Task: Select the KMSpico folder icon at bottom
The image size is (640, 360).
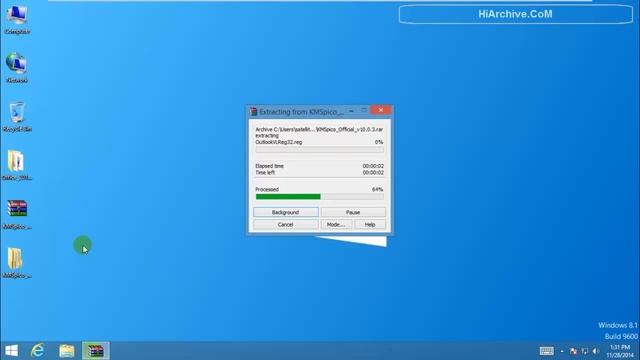Action: [x=17, y=262]
